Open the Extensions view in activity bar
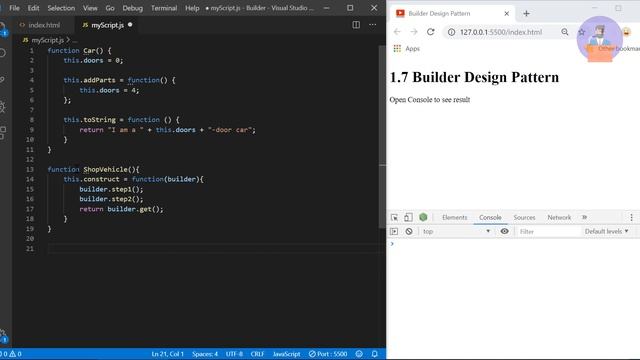 pos(3,133)
